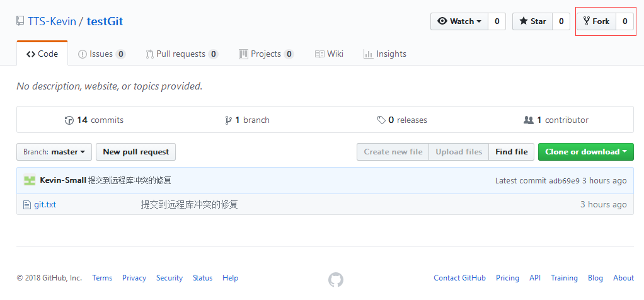The width and height of the screenshot is (644, 300).
Task: Open the Projects tab
Action: point(266,54)
